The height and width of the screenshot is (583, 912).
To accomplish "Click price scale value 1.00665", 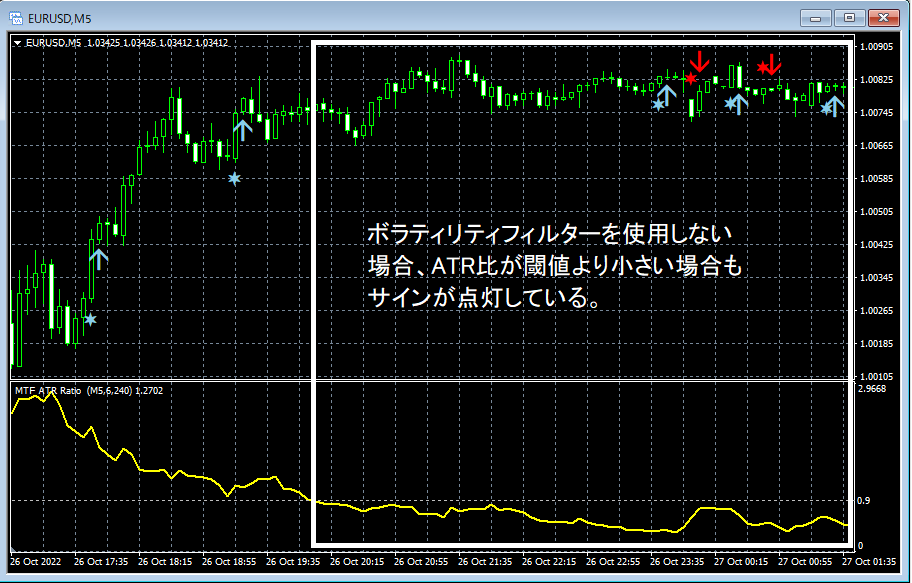I will [x=876, y=145].
